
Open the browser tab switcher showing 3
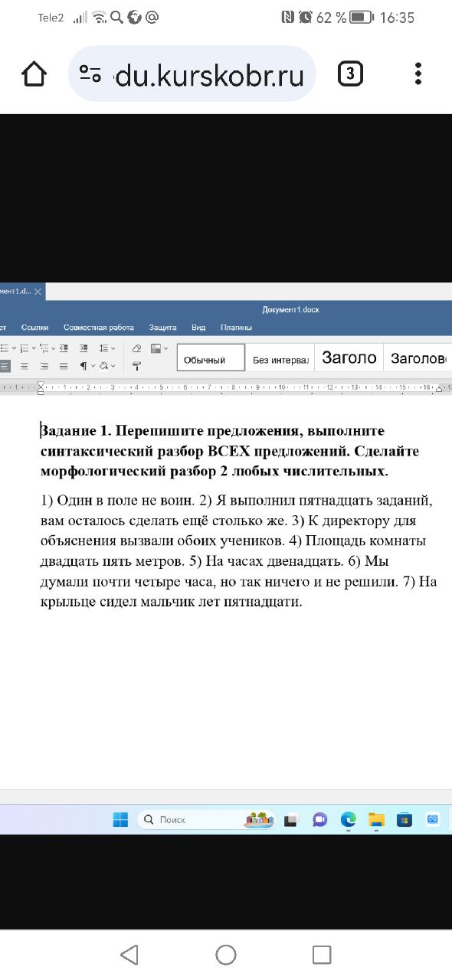(x=350, y=73)
